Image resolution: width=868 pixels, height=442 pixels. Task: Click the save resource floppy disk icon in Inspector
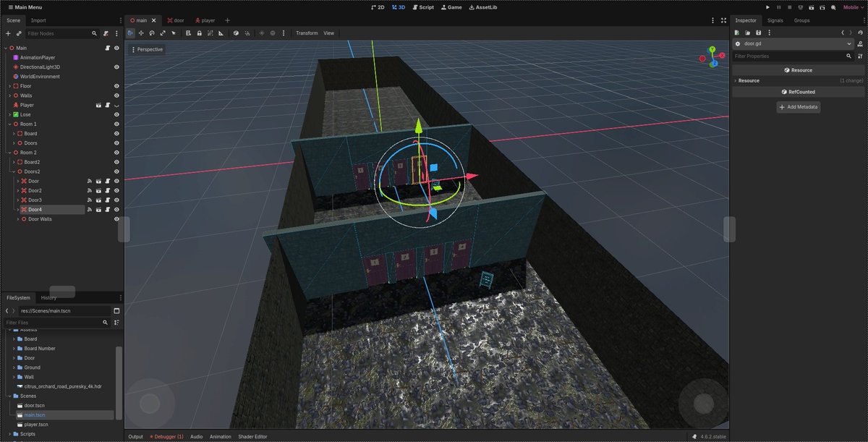point(758,33)
